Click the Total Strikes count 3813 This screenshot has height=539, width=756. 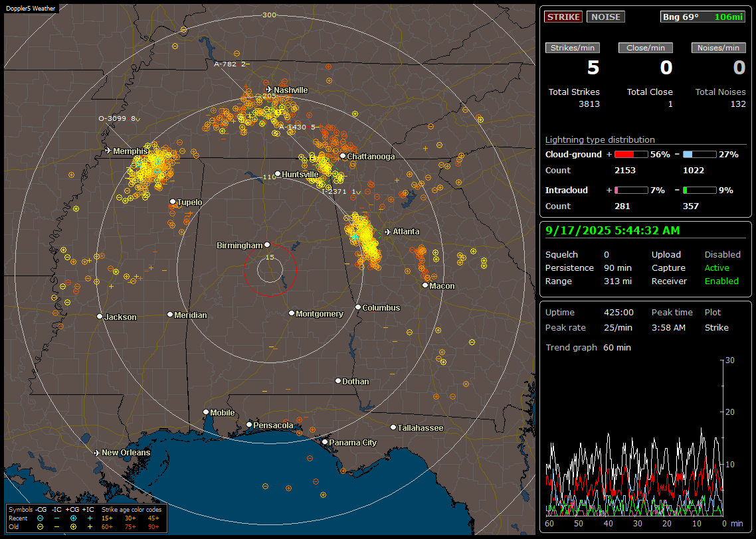pyautogui.click(x=589, y=104)
